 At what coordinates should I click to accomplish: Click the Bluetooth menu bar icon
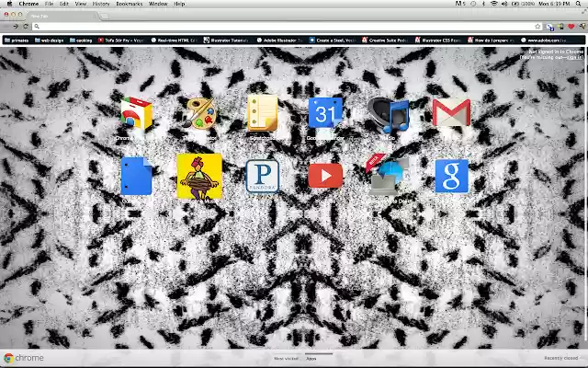(484, 4)
